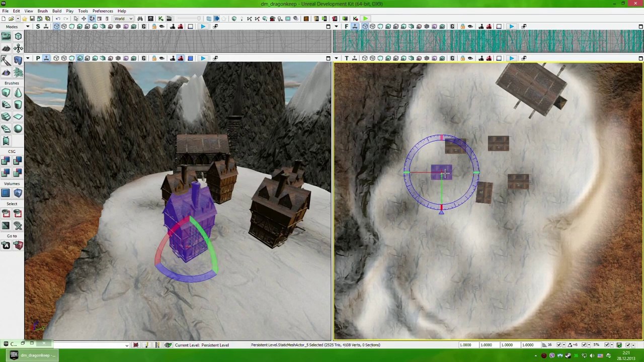Screen dimensions: 644x362
Task: Click the Go to Builder Brush icon
Action: (18, 245)
